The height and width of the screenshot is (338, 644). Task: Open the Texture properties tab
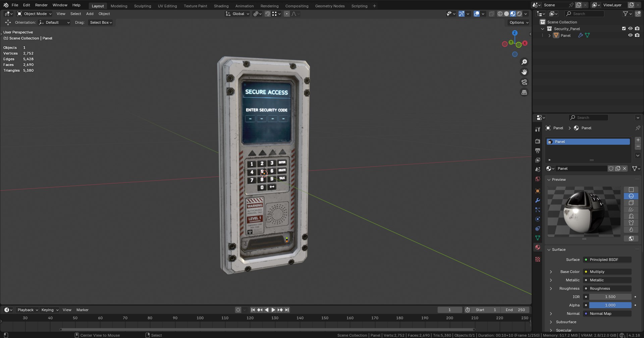pos(538,259)
